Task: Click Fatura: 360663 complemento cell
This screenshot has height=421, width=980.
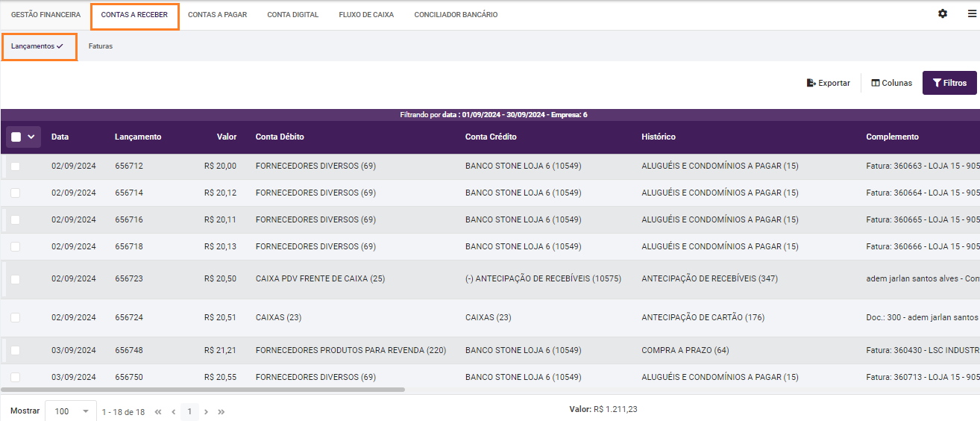Action: [923, 166]
